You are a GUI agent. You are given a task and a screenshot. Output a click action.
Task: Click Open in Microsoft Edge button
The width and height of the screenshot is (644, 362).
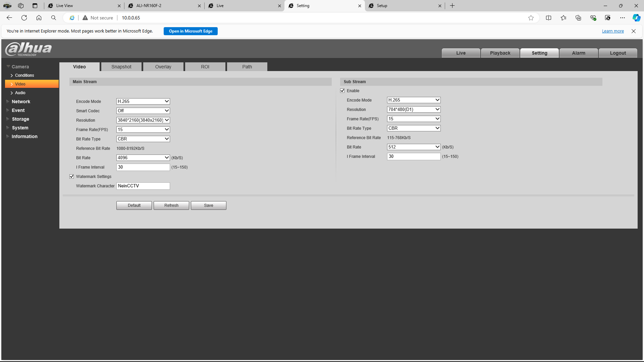191,31
